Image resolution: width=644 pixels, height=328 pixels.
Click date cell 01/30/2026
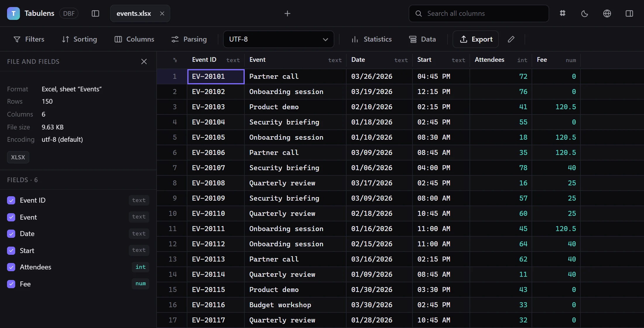379,290
